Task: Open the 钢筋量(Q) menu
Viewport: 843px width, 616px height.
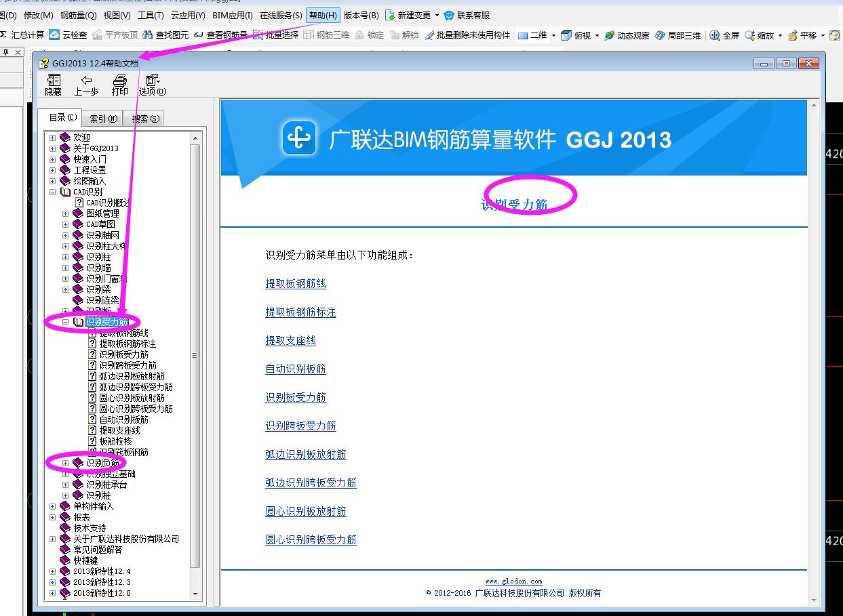Action: (x=79, y=15)
